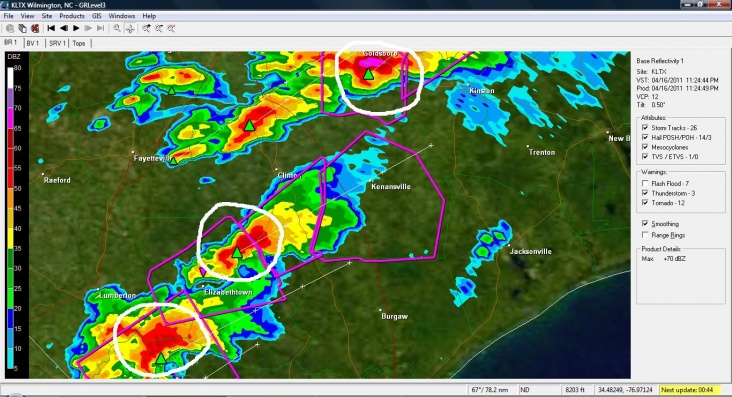The image size is (732, 397).
Task: Open the Site menu
Action: 47,16
